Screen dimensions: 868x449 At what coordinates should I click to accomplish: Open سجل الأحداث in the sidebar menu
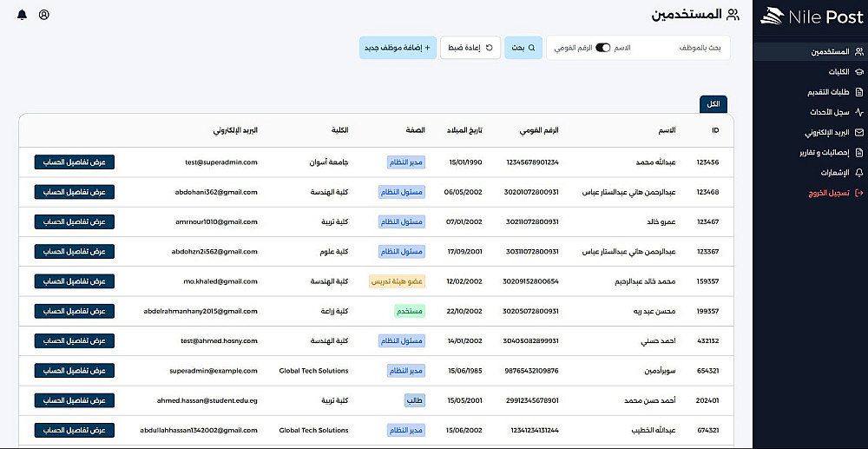point(810,112)
